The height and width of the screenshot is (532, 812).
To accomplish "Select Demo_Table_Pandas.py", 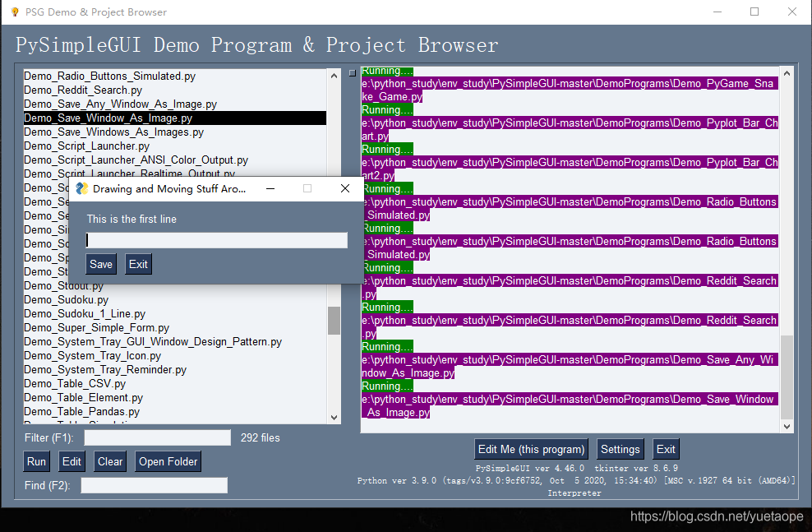I will (x=175, y=412).
